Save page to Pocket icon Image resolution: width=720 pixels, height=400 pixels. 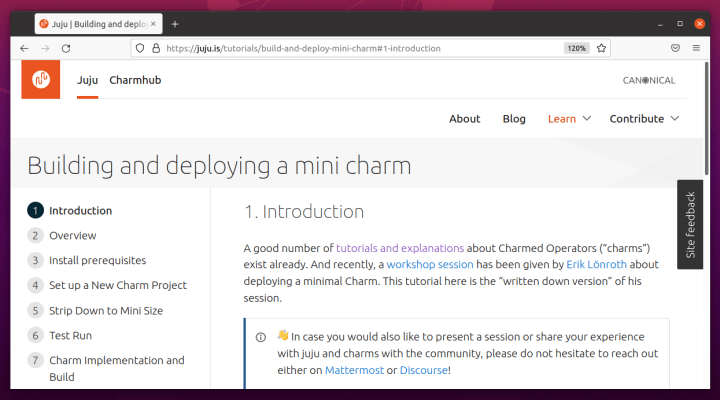click(x=675, y=48)
